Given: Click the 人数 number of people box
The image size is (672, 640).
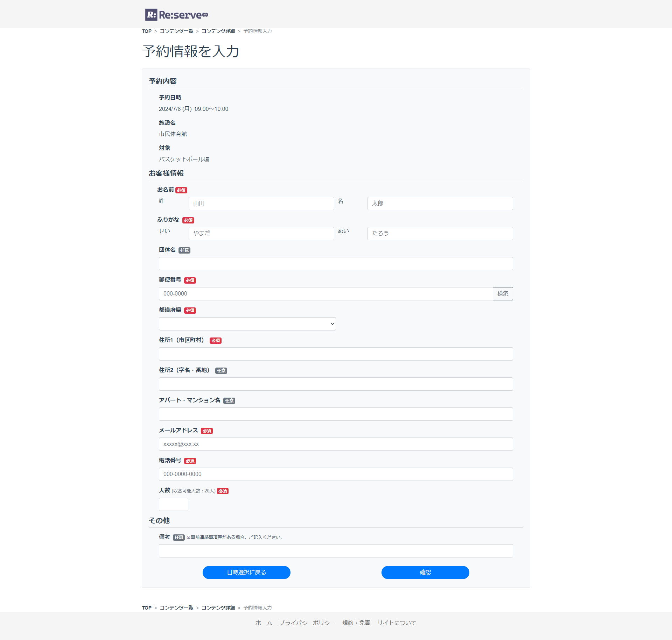Looking at the screenshot, I should (x=173, y=504).
